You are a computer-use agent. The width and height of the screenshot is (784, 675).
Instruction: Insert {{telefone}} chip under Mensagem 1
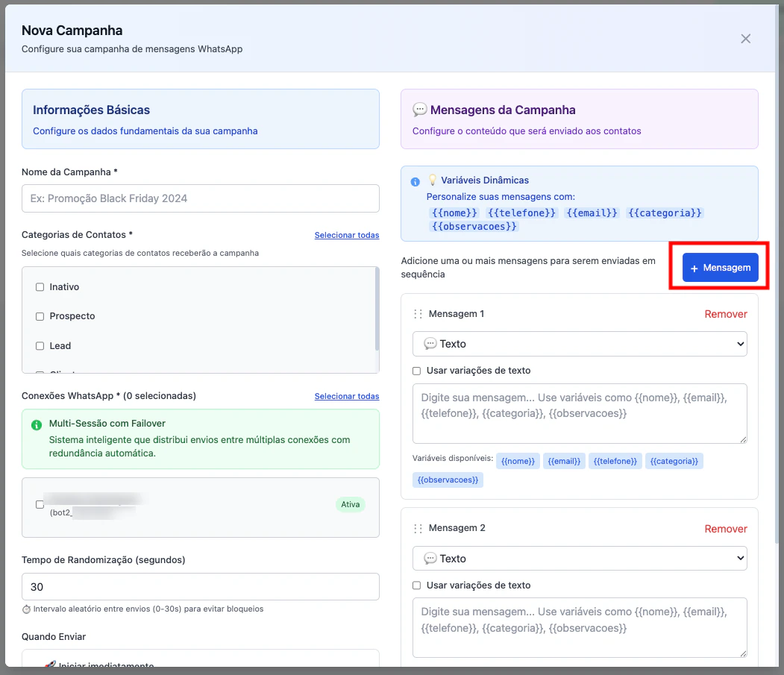click(x=615, y=461)
